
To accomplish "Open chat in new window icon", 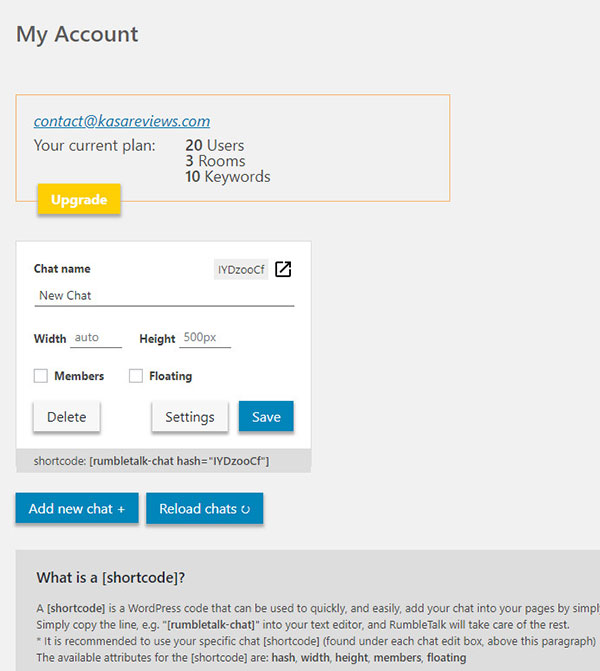I will point(283,269).
